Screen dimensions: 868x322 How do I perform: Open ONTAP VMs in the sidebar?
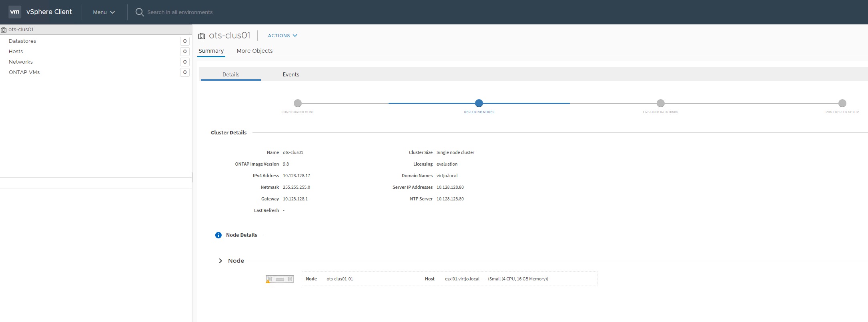click(x=24, y=72)
